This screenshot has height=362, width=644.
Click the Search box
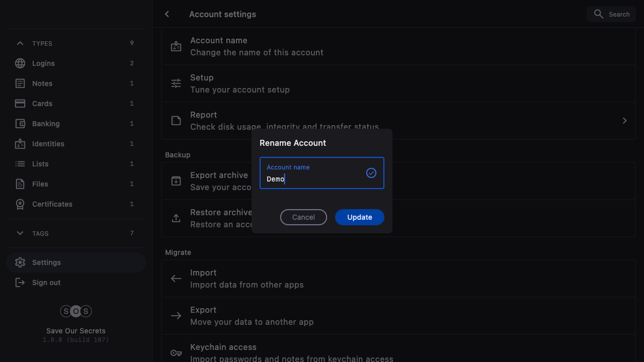pos(611,14)
